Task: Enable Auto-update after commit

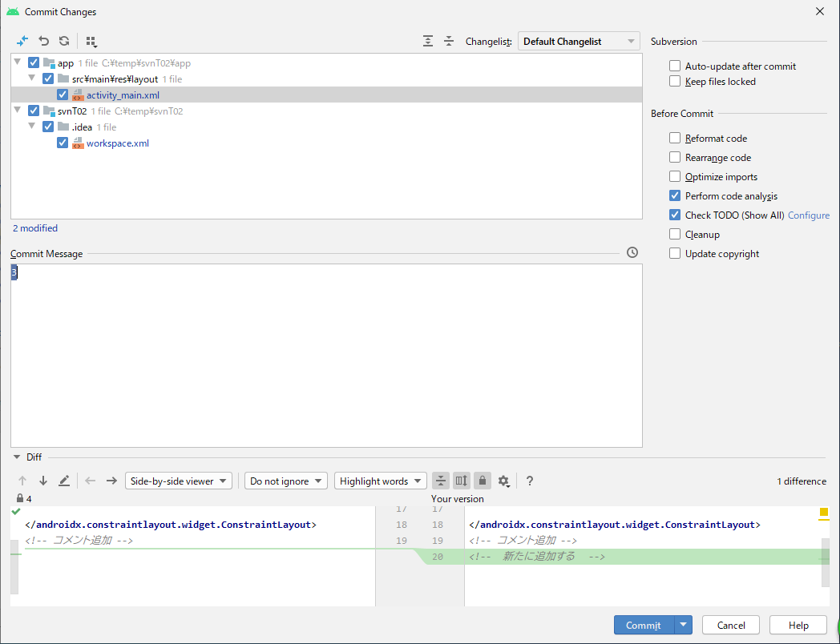Action: (x=675, y=66)
